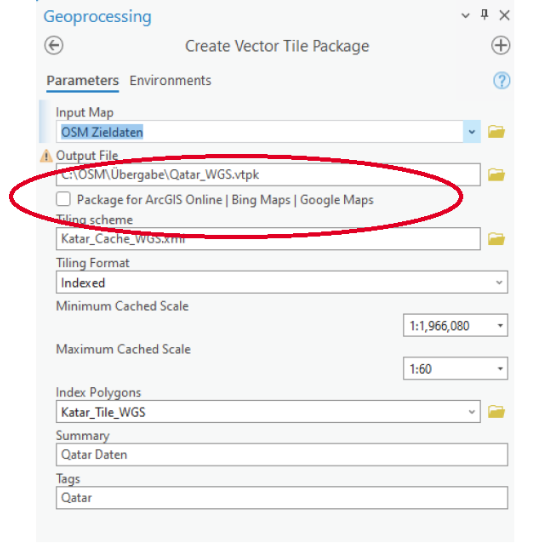Click the plus icon beside the tool title

pyautogui.click(x=500, y=46)
